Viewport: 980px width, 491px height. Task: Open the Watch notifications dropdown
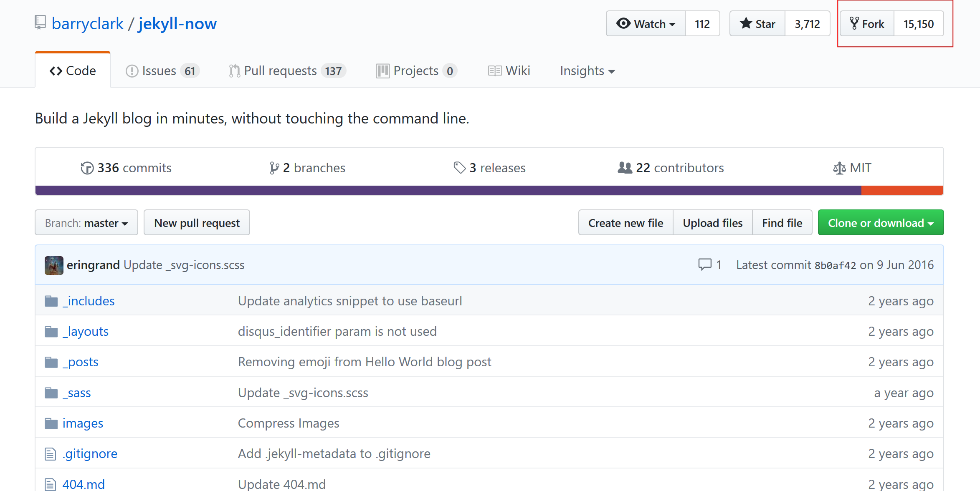(x=646, y=24)
